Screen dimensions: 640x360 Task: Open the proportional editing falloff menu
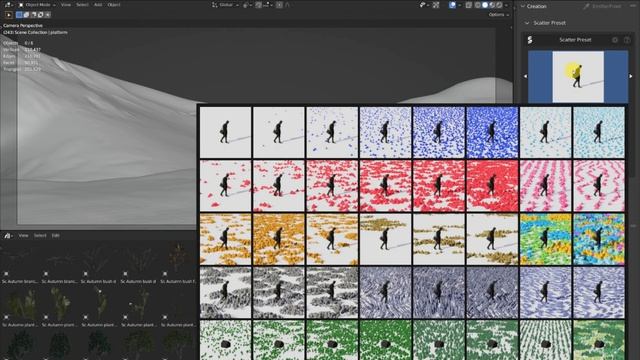tap(287, 5)
